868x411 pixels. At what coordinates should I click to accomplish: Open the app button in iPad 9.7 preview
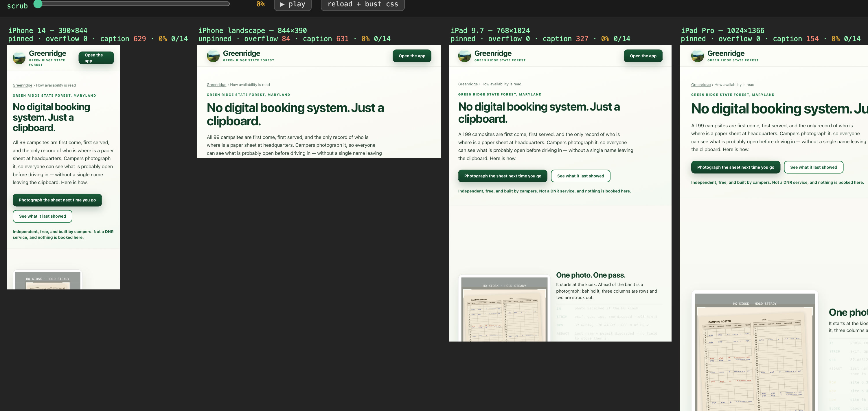[643, 56]
